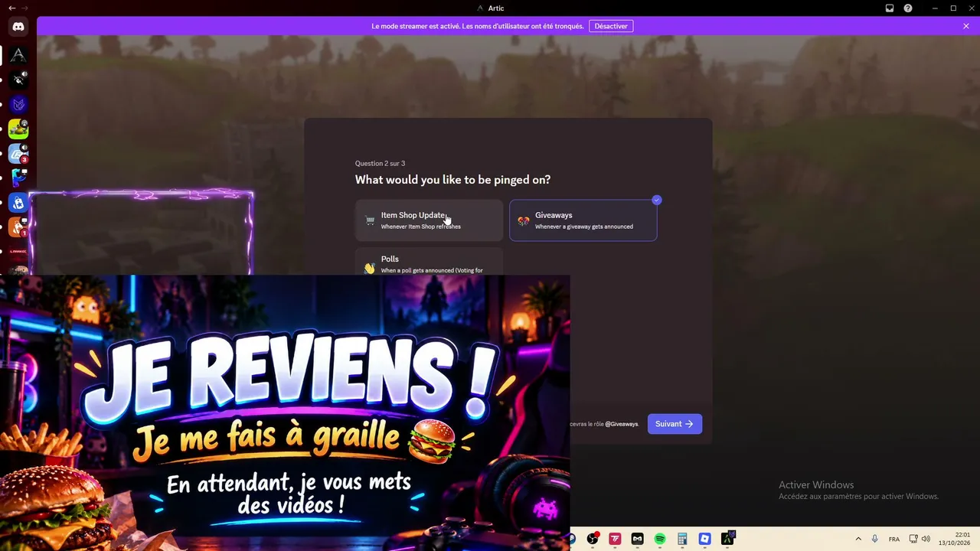
Task: Go back with the left arrow
Action: (11, 8)
